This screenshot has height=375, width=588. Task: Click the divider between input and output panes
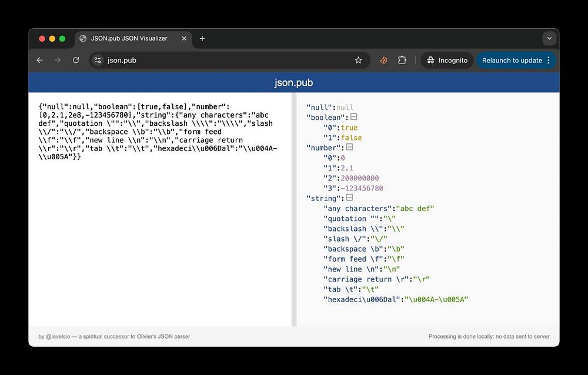tap(294, 209)
